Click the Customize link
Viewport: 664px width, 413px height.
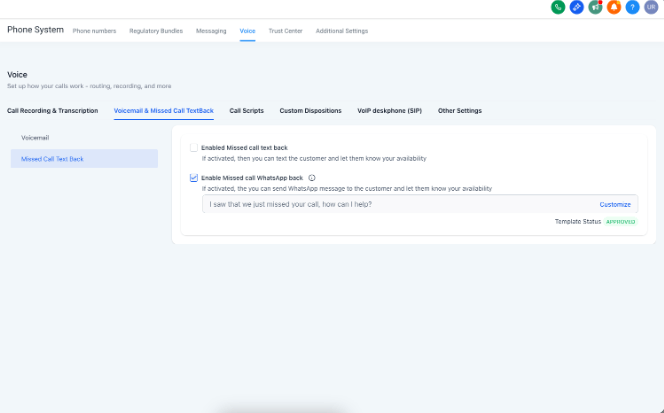(x=615, y=205)
